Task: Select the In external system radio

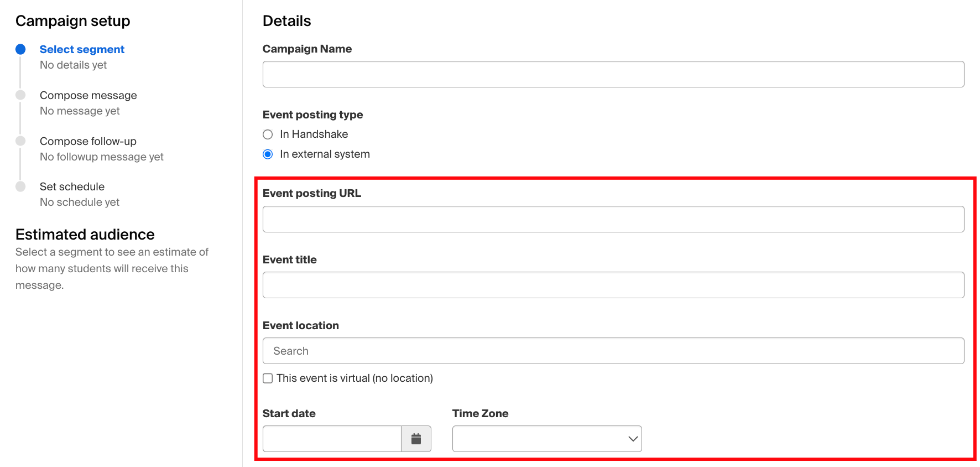Action: (x=268, y=154)
